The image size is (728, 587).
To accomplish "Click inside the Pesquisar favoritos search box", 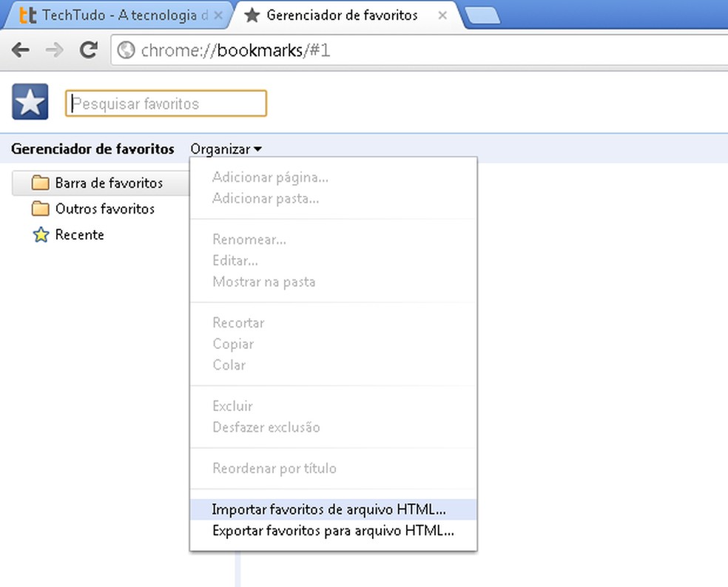I will tap(166, 103).
